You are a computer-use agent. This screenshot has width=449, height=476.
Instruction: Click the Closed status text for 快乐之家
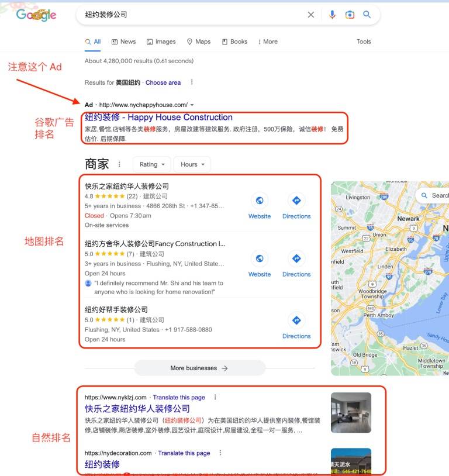94,216
